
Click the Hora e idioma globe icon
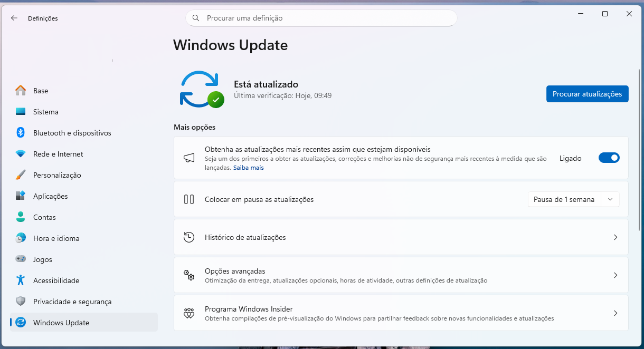[21, 238]
